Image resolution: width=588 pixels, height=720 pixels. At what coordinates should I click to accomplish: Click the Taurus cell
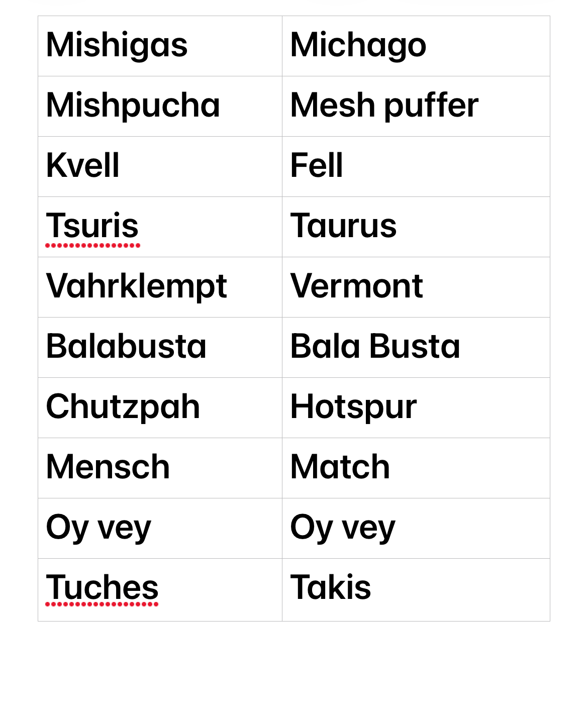coord(343,226)
